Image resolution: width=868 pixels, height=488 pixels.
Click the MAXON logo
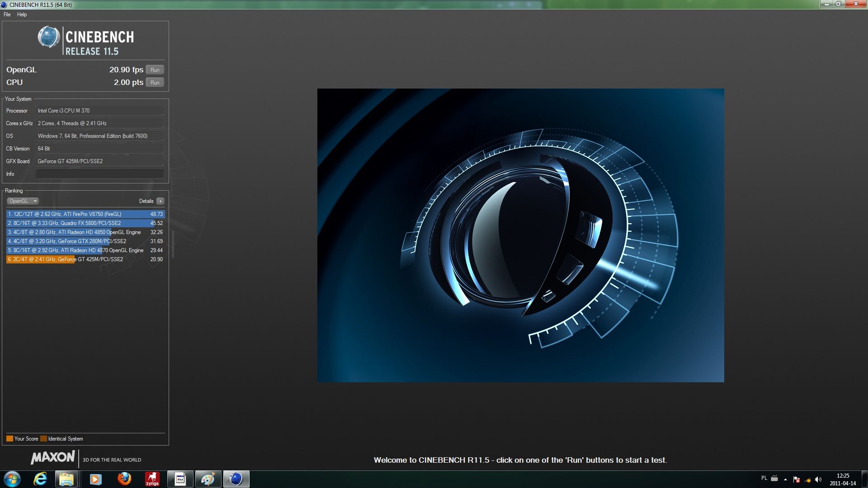coord(52,458)
